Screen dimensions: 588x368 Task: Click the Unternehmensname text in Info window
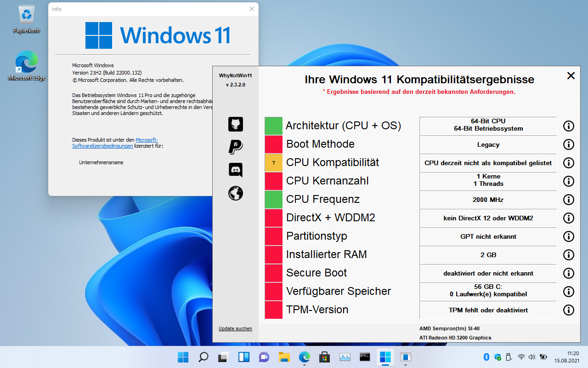point(101,162)
